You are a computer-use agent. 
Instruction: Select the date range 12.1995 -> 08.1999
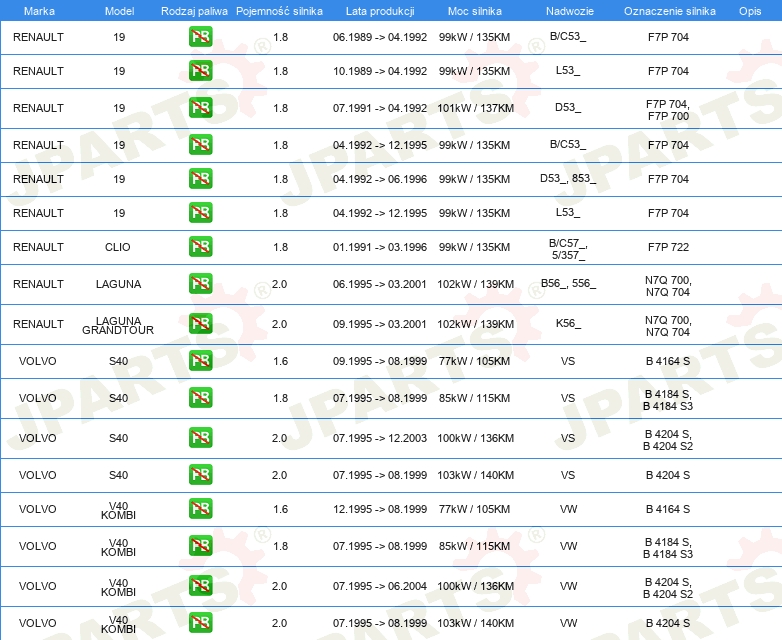click(380, 509)
